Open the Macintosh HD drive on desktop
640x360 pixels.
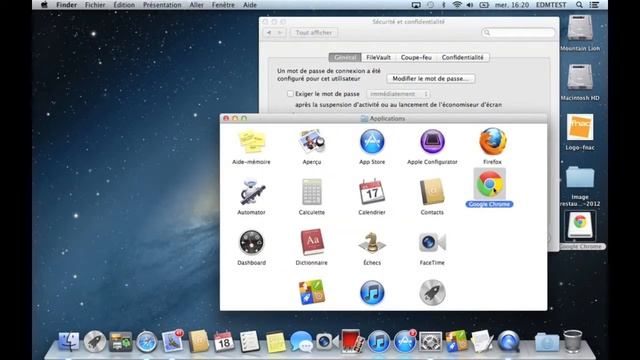[580, 78]
